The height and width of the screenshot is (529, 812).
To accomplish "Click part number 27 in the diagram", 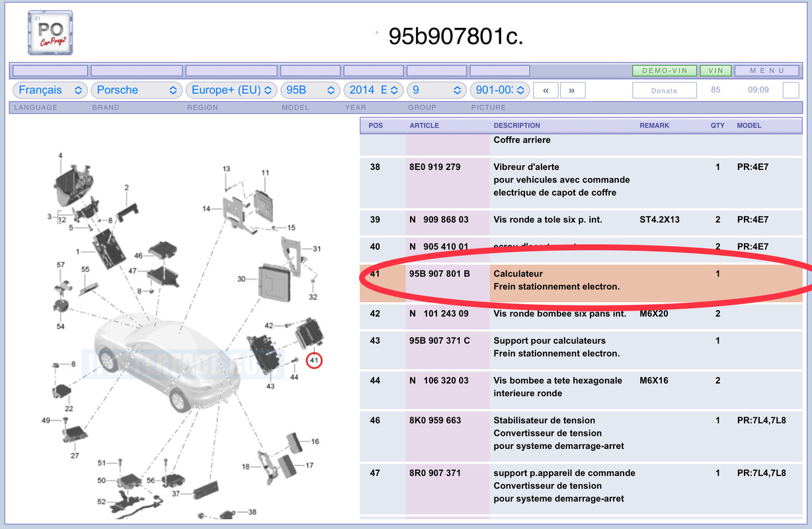I will point(75,455).
